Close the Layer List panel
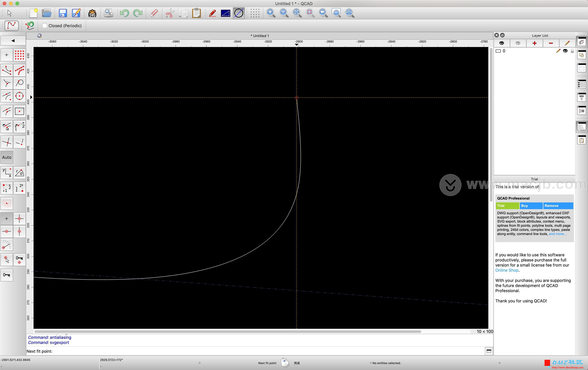The image size is (588, 370). tap(496, 35)
